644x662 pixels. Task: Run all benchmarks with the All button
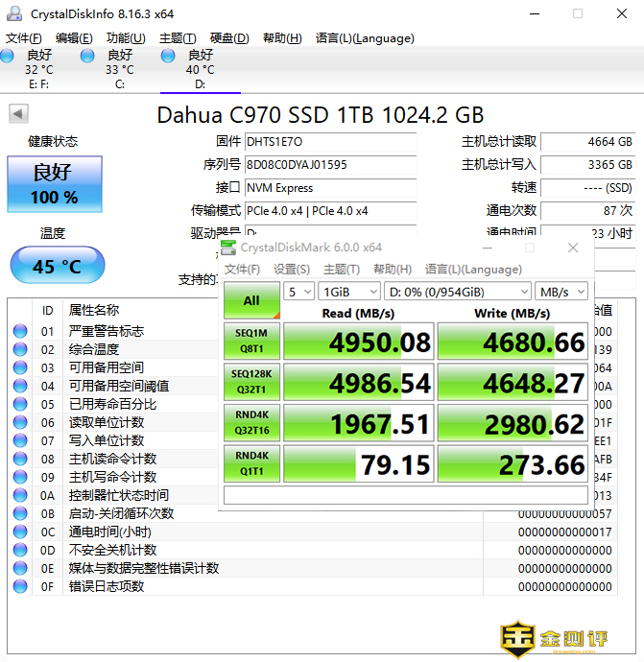coord(251,300)
